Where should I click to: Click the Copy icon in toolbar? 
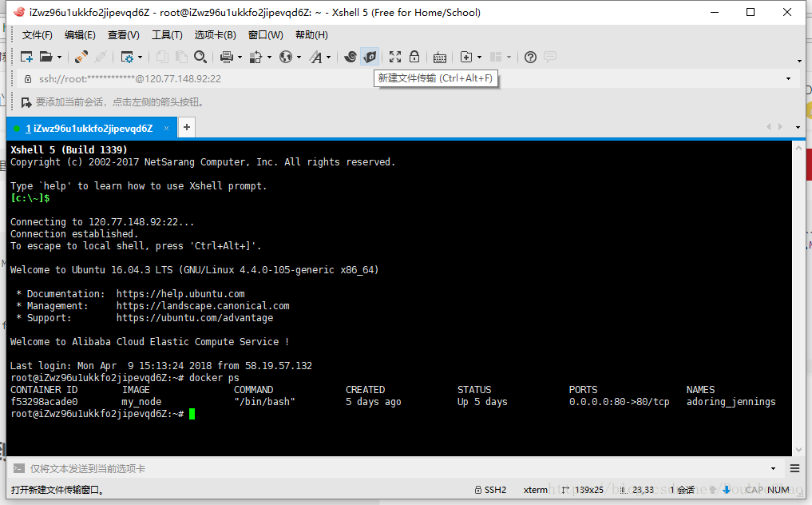tap(162, 57)
